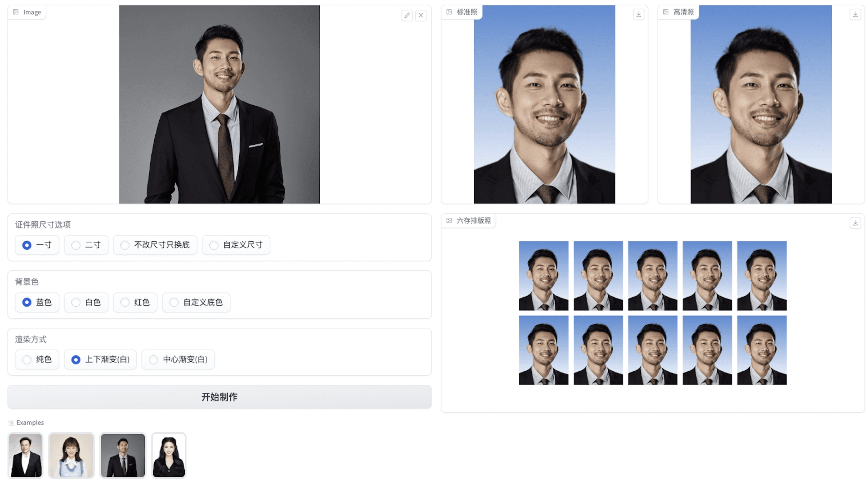The height and width of the screenshot is (487, 868).
Task: Select 纯色 solid rendering mode
Action: click(x=37, y=360)
